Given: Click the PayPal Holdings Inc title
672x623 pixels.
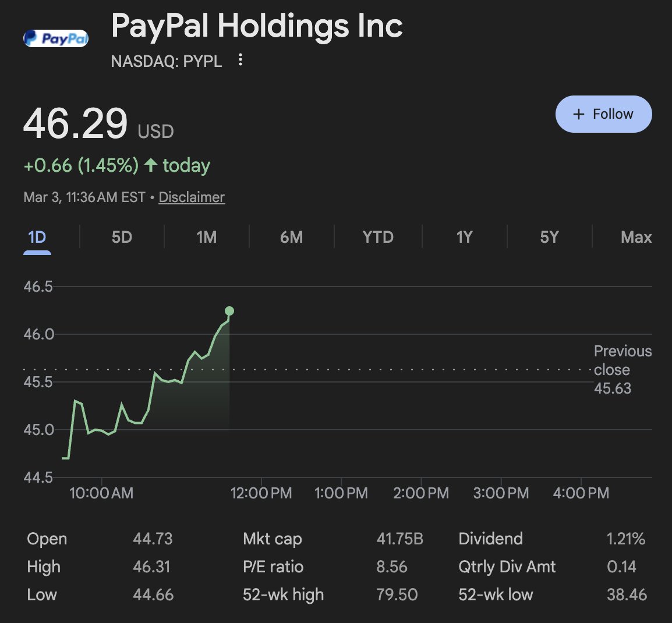Looking at the screenshot, I should point(257,26).
